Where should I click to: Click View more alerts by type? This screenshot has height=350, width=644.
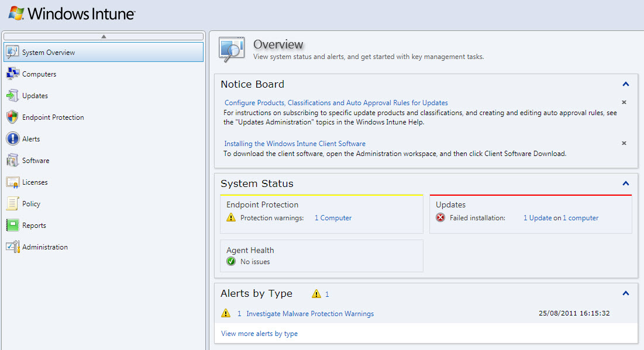tap(259, 334)
